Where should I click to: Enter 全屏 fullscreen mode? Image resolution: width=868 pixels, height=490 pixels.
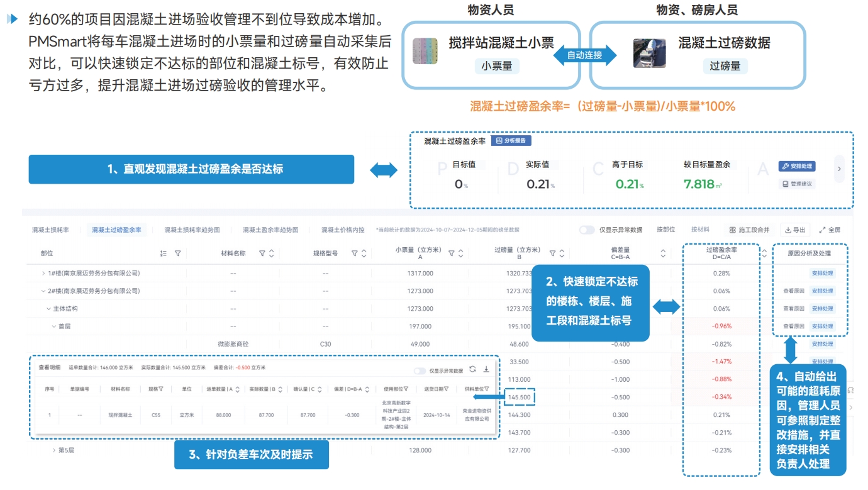pos(830,230)
